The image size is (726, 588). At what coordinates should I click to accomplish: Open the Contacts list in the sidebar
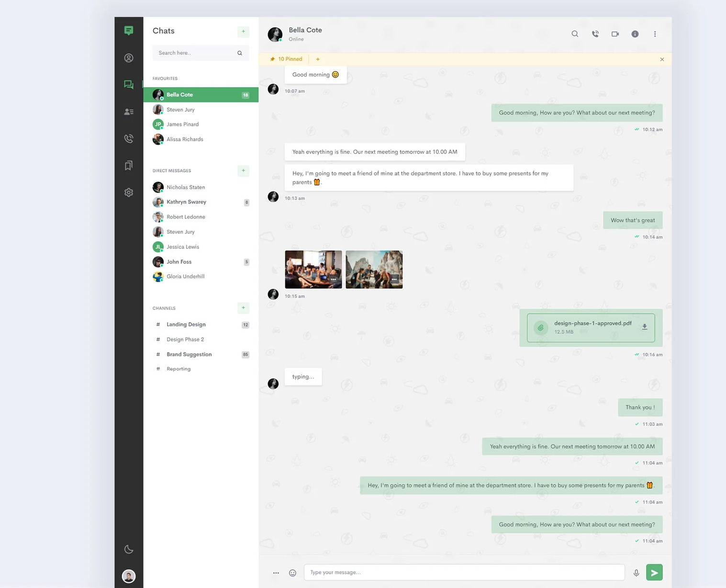128,112
